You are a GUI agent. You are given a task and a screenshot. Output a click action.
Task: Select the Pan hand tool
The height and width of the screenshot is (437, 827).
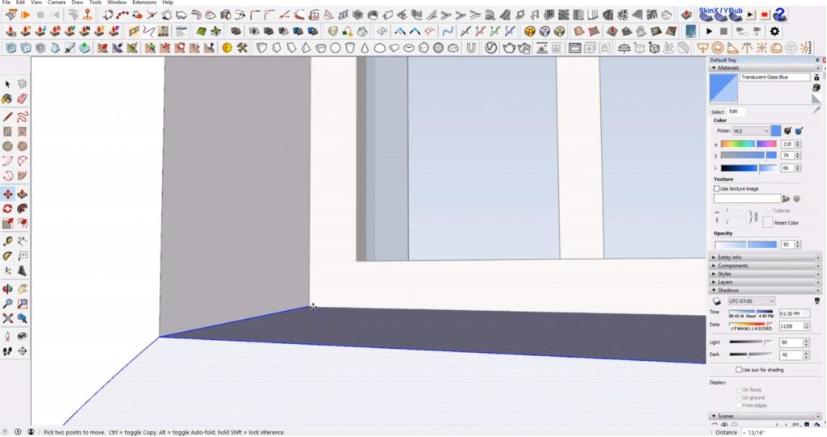pyautogui.click(x=22, y=289)
